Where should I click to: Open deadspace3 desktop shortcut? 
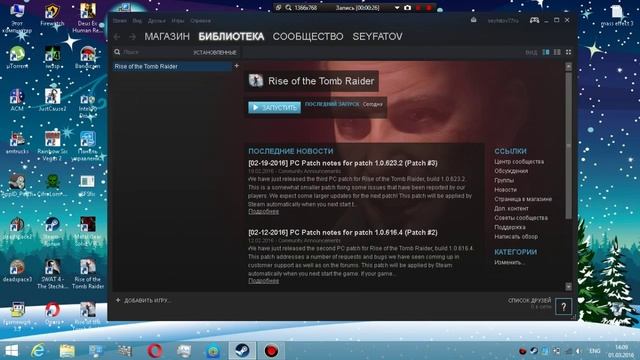pos(17,271)
